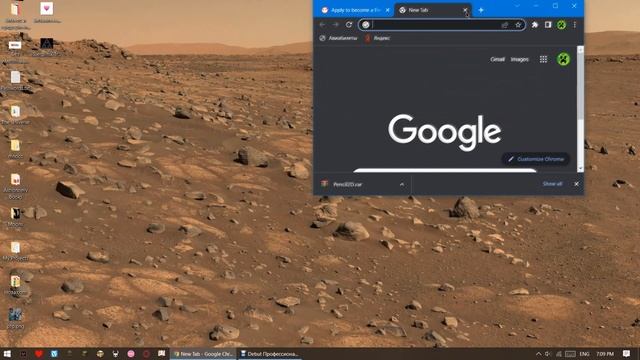Open the Chrome side panel

tap(548, 25)
